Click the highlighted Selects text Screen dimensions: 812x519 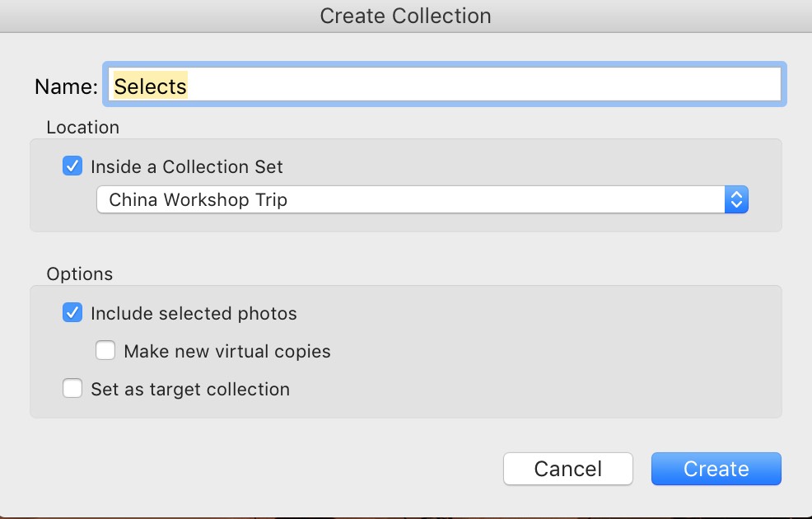click(x=150, y=86)
